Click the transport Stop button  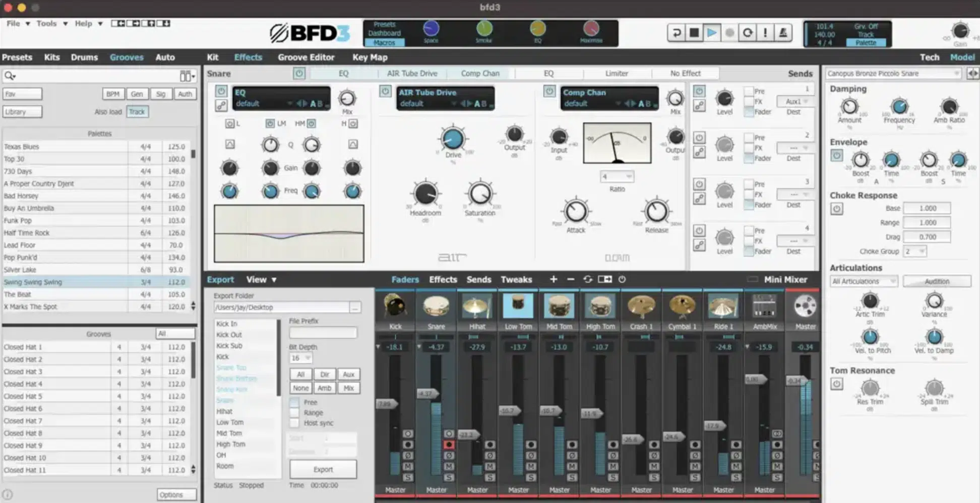694,33
